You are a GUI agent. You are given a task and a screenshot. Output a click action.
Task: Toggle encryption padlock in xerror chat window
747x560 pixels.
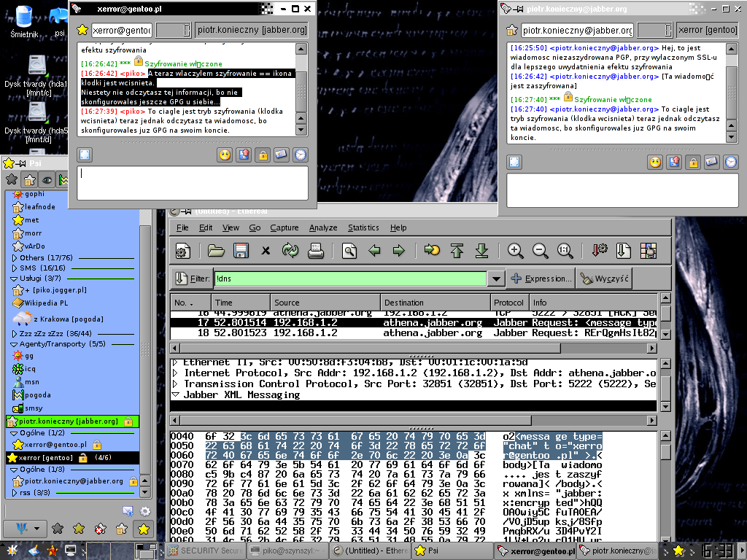[263, 155]
